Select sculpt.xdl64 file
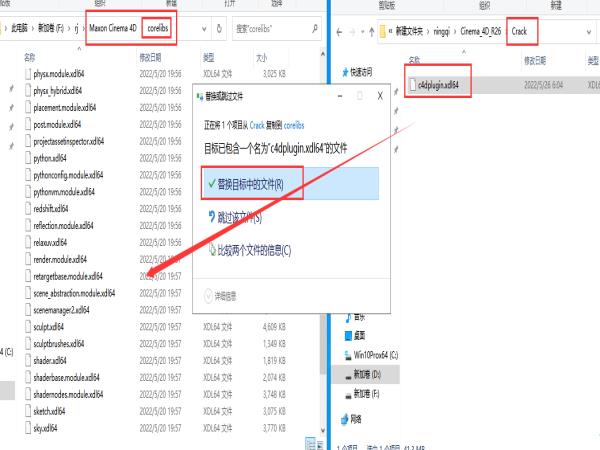Image resolution: width=600 pixels, height=450 pixels. [45, 326]
